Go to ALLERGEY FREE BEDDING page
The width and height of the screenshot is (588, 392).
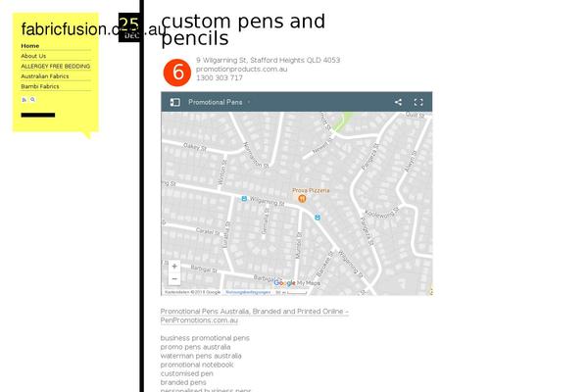coord(56,66)
